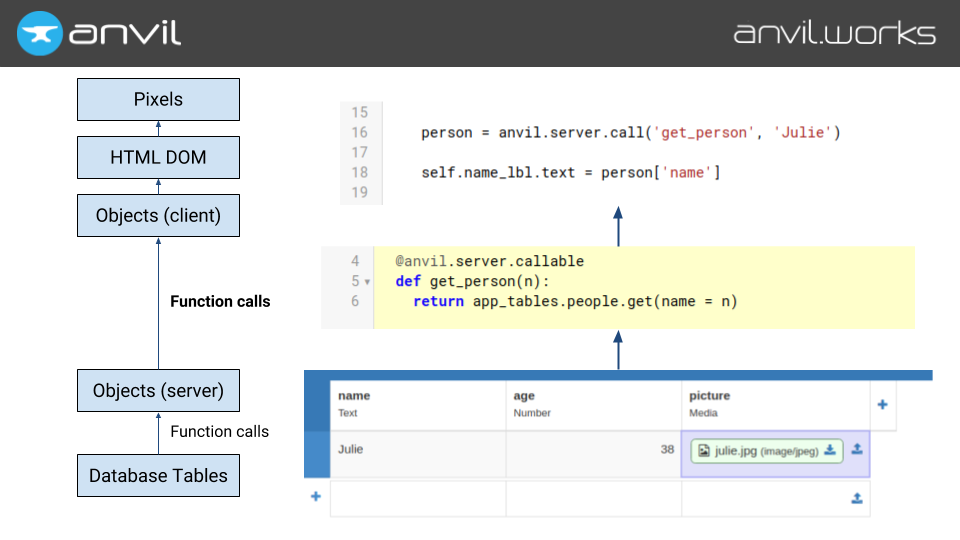
Task: Click the Pixels box
Action: point(158,99)
